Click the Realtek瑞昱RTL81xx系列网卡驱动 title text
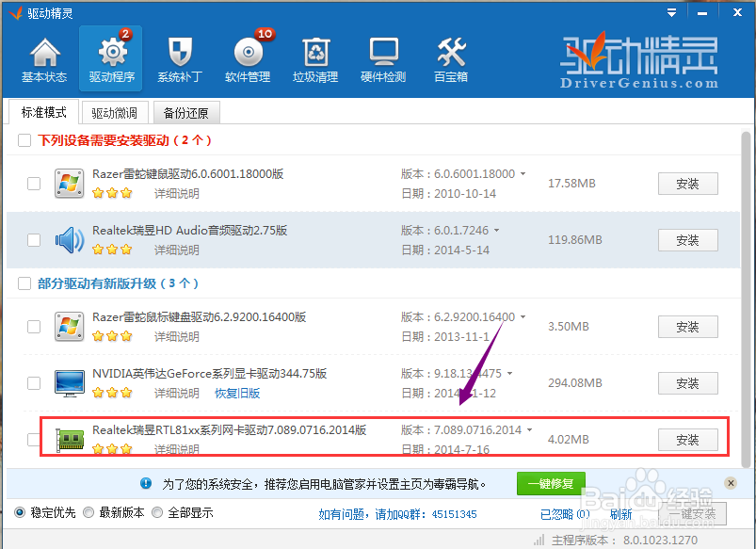Viewport: 756px width, 549px height. coord(229,429)
